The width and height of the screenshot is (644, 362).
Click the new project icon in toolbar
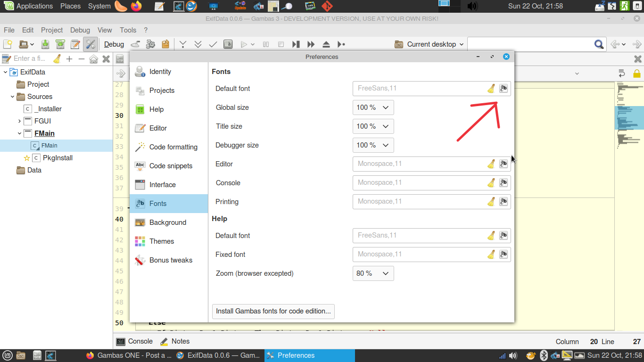8,44
